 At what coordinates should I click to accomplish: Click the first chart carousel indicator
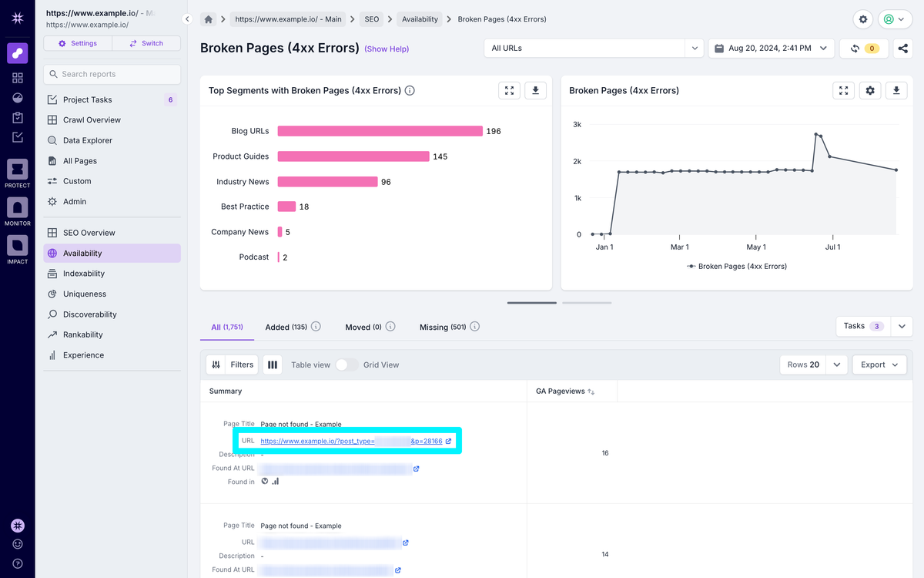pyautogui.click(x=532, y=303)
